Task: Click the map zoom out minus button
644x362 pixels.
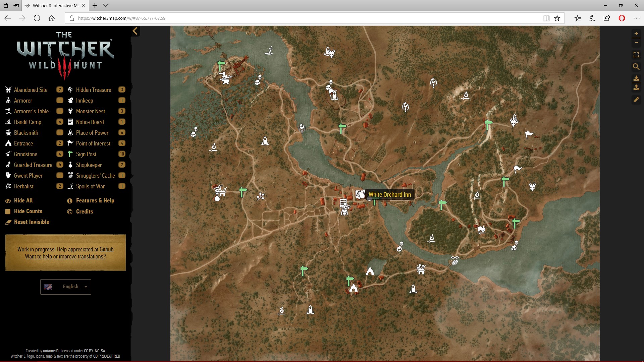Action: click(x=636, y=43)
